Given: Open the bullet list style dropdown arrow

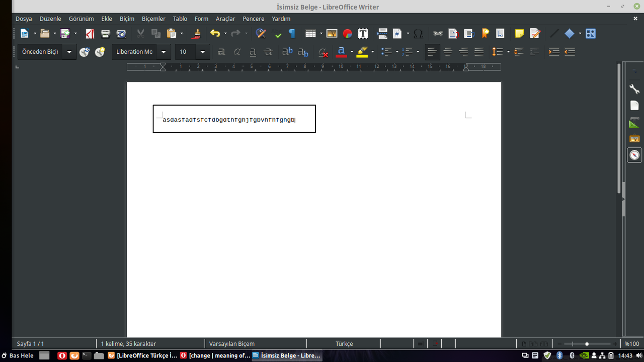Looking at the screenshot, I should point(397,52).
